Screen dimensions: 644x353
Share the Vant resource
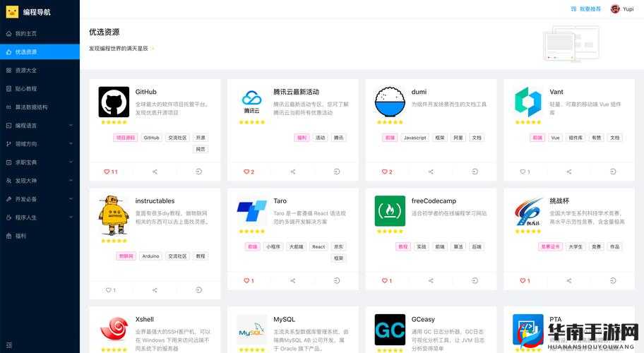569,172
